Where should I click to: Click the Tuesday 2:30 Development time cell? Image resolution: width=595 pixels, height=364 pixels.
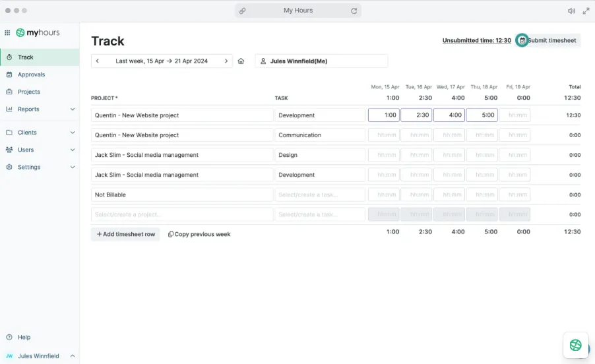pos(416,115)
